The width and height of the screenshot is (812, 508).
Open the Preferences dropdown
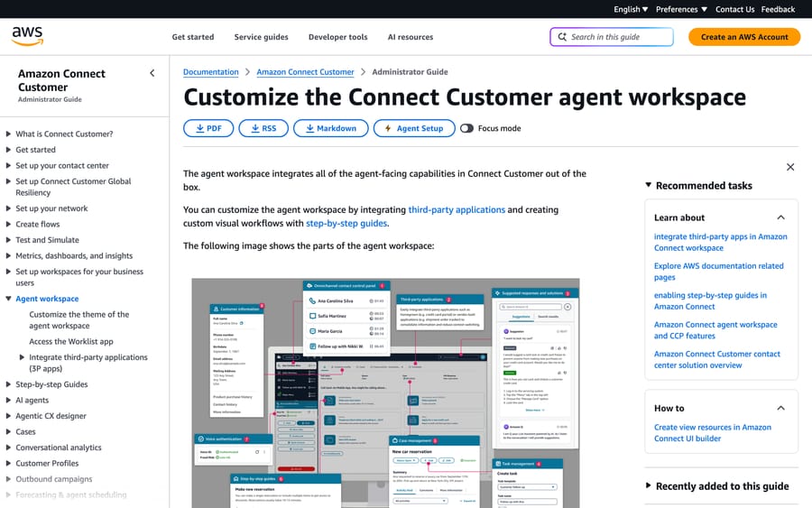pyautogui.click(x=681, y=9)
